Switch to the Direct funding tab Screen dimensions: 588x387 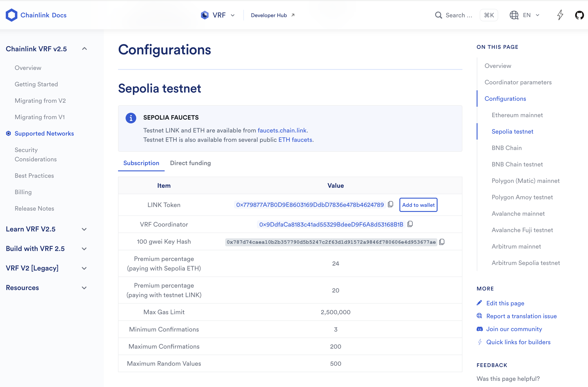190,163
